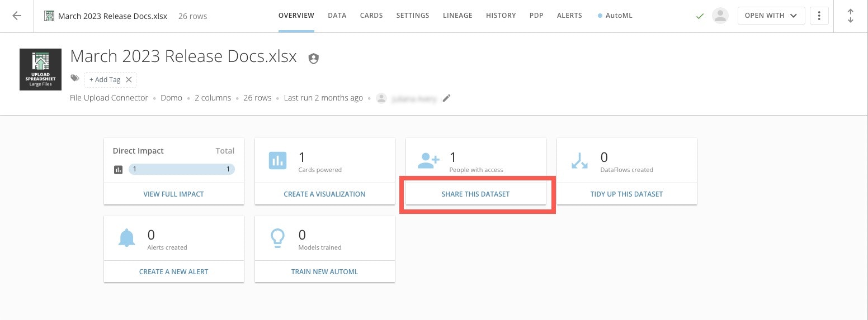Click the up-down collapse arrows icon
This screenshot has height=320, width=868.
(x=851, y=16)
